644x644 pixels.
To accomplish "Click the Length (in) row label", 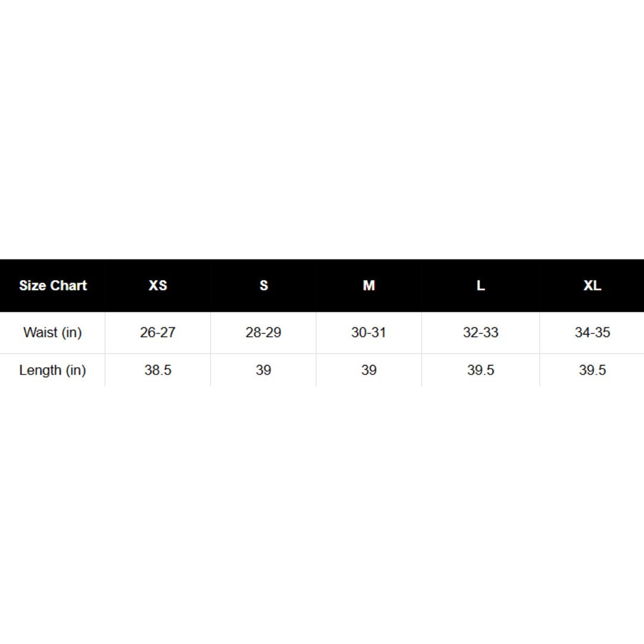I will click(x=52, y=370).
